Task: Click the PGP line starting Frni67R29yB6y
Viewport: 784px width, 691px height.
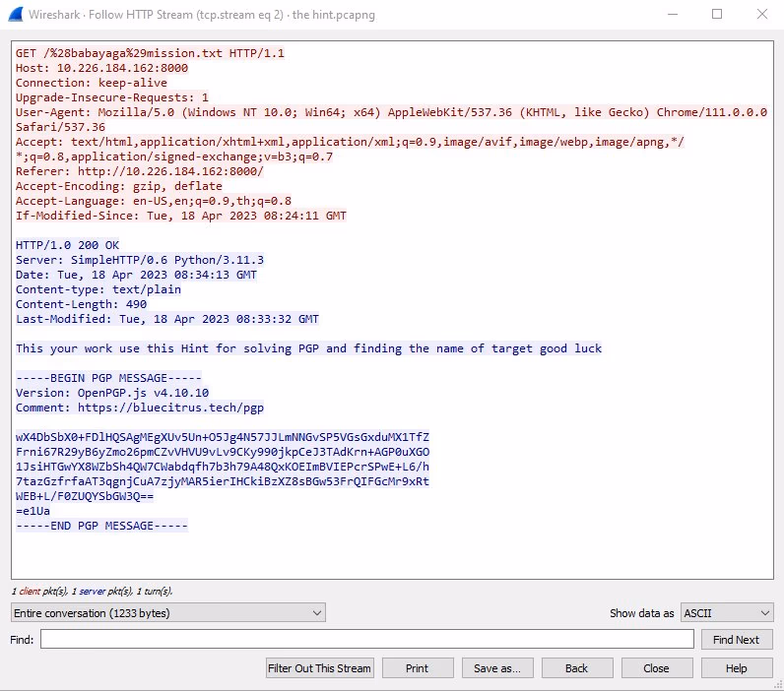Action: pos(223,452)
